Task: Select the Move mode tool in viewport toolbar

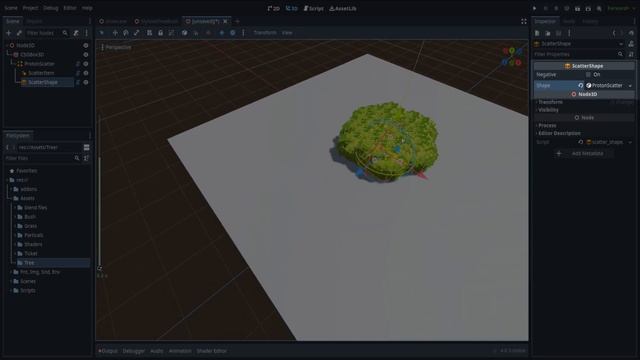Action: [x=115, y=33]
